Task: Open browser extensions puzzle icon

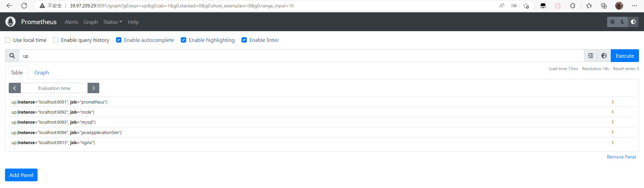Action: pyautogui.click(x=573, y=6)
